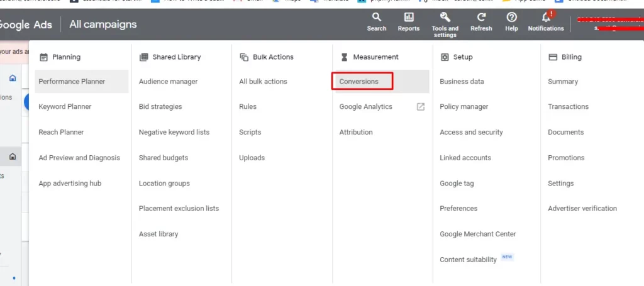Open the Reports icon
Image resolution: width=644 pixels, height=286 pixels.
[x=409, y=22]
